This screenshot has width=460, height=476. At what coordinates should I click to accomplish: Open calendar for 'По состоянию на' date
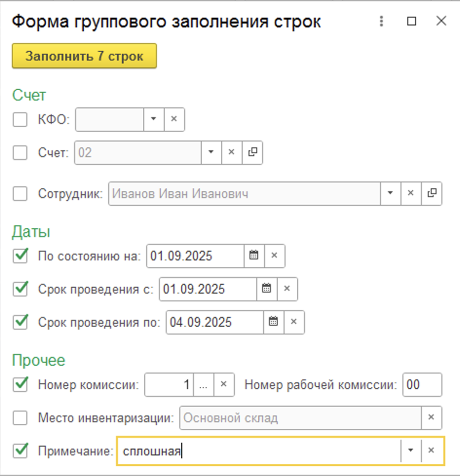254,256
